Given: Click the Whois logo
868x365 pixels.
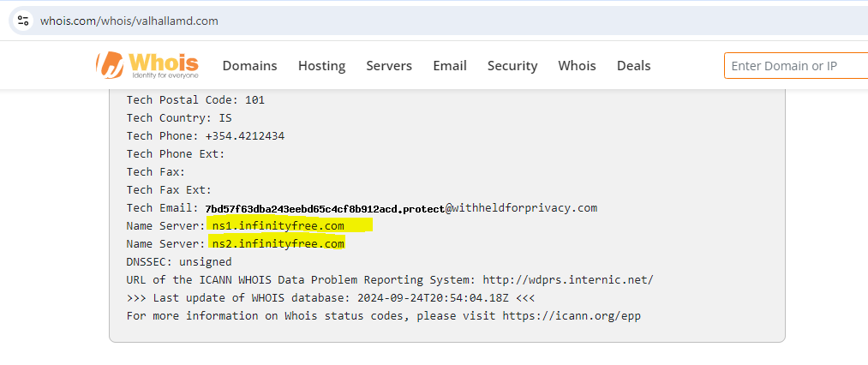Looking at the screenshot, I should 147,65.
